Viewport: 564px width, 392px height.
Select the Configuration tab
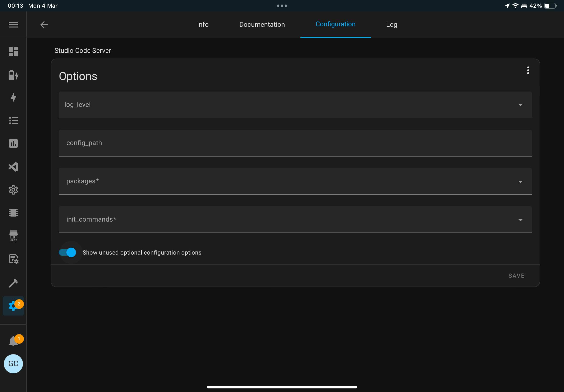click(x=335, y=24)
